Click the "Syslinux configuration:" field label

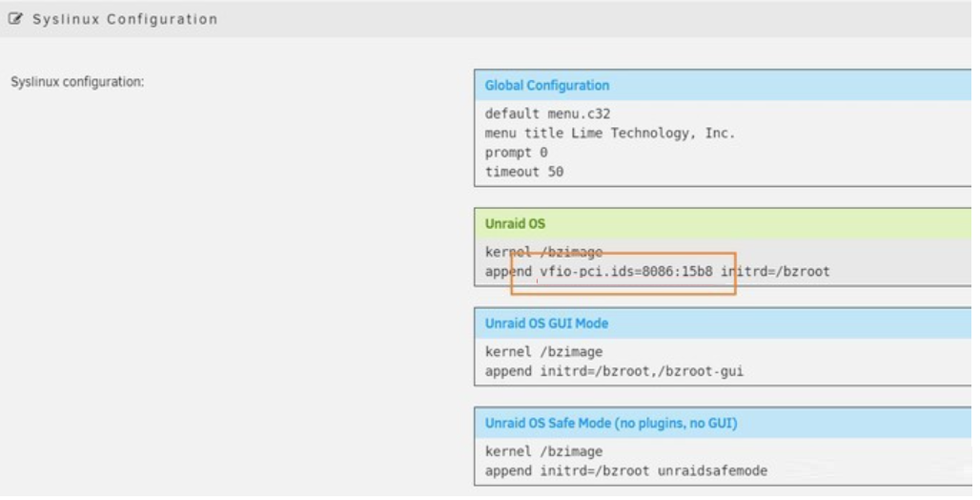point(77,82)
